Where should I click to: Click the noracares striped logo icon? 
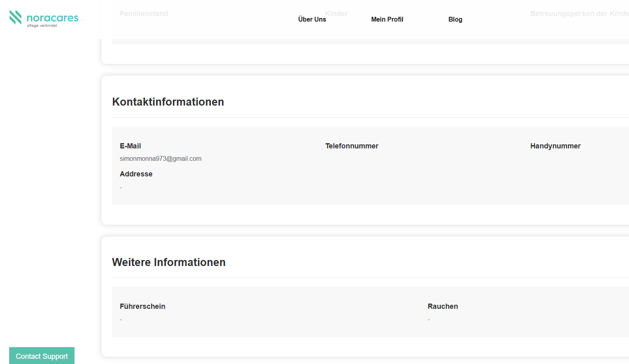(x=16, y=17)
